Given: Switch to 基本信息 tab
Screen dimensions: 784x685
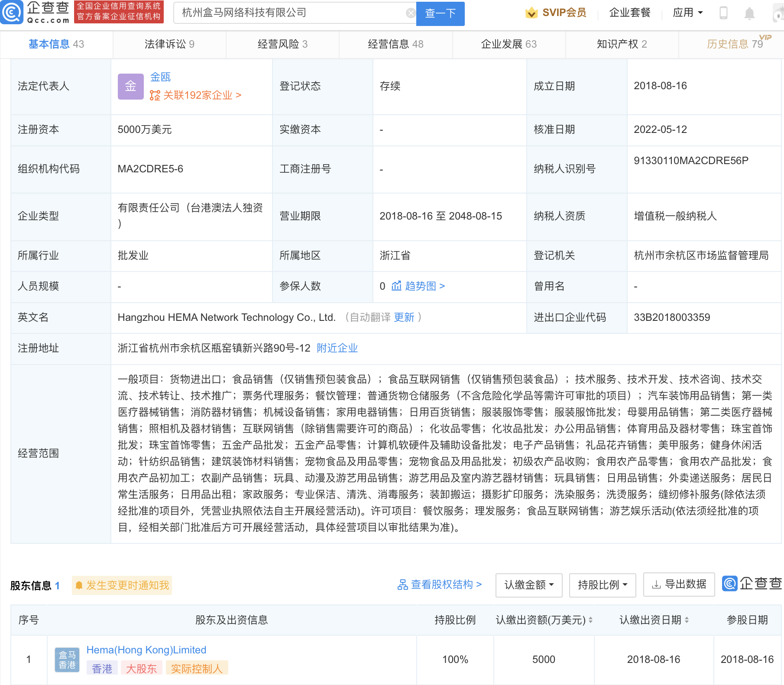Looking at the screenshot, I should [56, 44].
